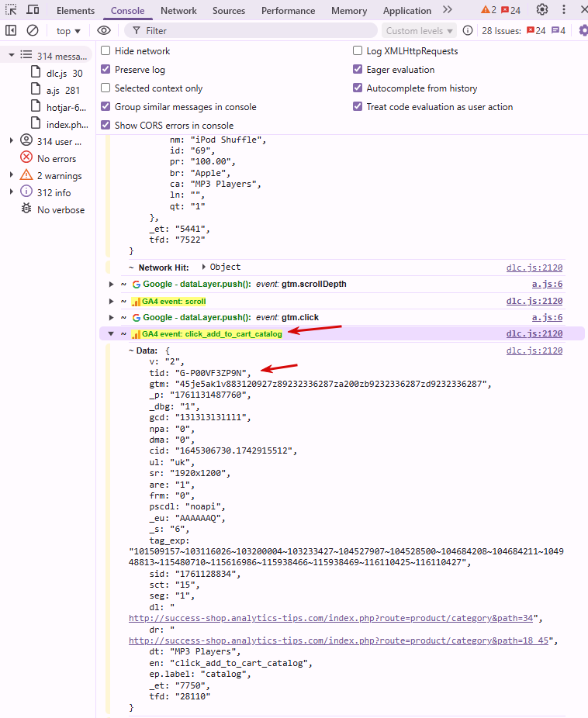Switch to the Network tab
Image resolution: width=588 pixels, height=718 pixels.
click(x=178, y=11)
